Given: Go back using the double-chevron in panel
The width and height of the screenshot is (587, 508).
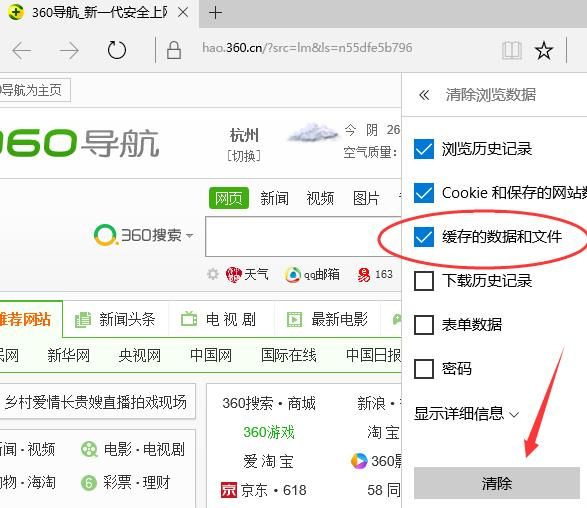Looking at the screenshot, I should point(424,95).
